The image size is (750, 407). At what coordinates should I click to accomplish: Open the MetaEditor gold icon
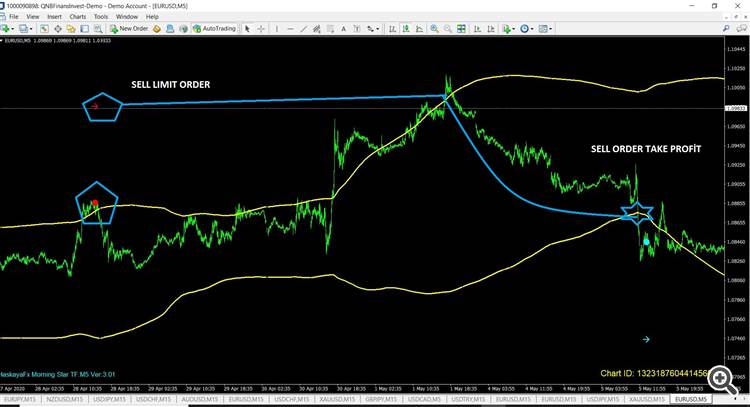coord(156,29)
